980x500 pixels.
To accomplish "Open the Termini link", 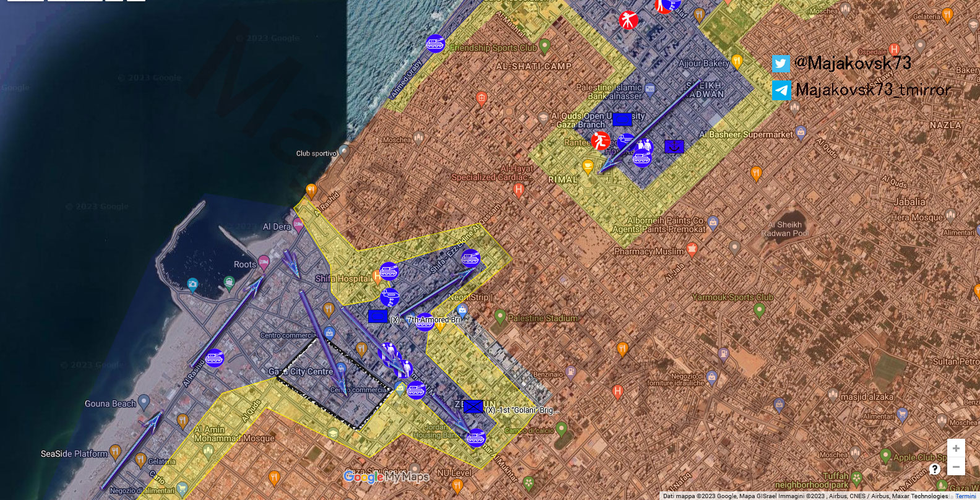I will point(965,496).
